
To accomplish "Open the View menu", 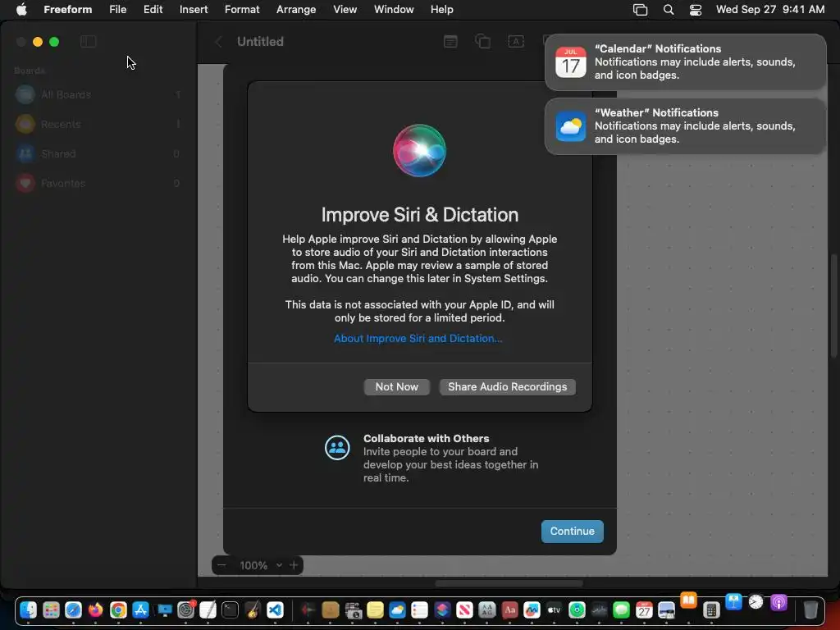I will pyautogui.click(x=345, y=10).
